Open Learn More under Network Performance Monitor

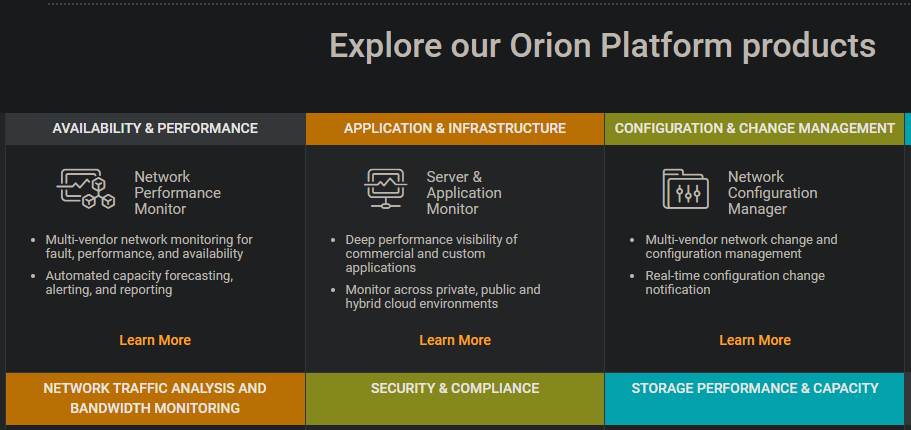[x=155, y=340]
